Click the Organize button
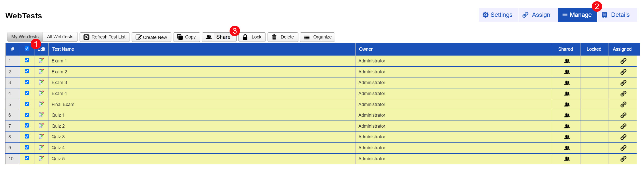This screenshot has height=172, width=644. point(317,37)
